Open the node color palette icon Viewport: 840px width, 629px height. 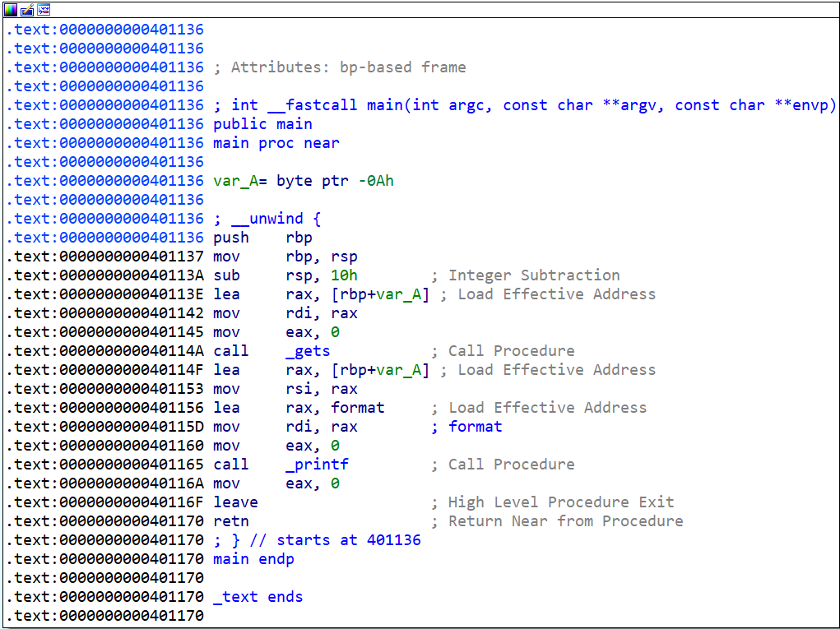tap(10, 9)
